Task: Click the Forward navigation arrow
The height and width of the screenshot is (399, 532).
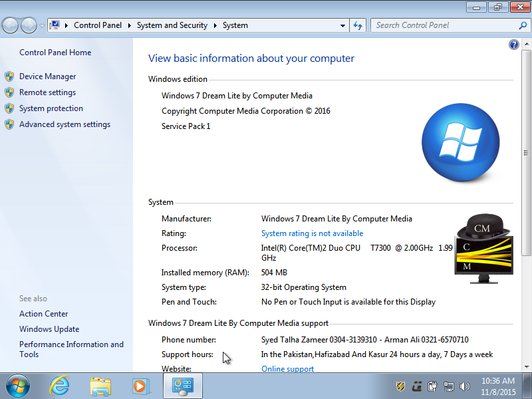Action: point(29,25)
